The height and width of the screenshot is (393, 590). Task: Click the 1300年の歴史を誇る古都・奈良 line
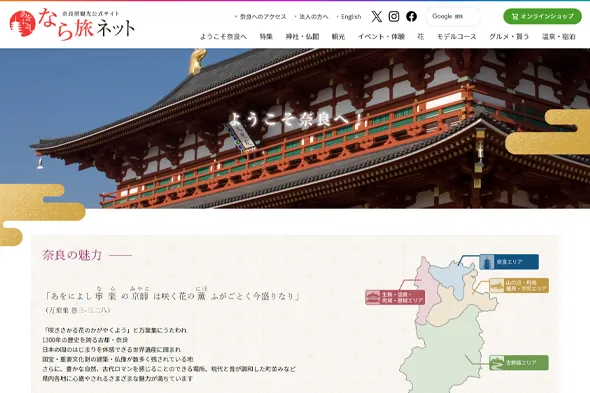(x=85, y=340)
